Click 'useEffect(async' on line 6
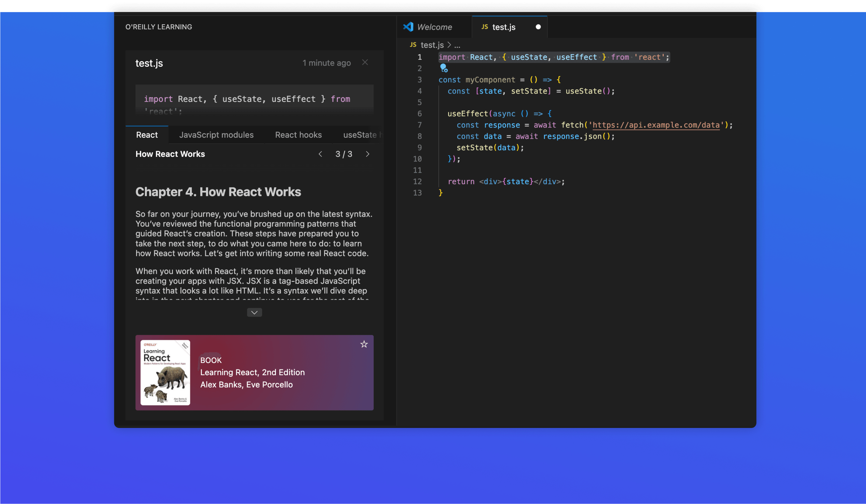The image size is (866, 504). point(481,114)
